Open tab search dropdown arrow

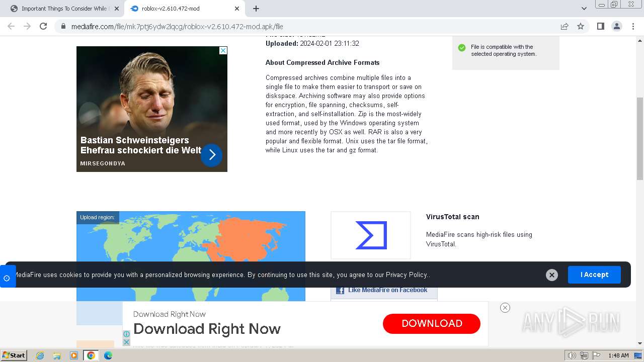point(584,9)
